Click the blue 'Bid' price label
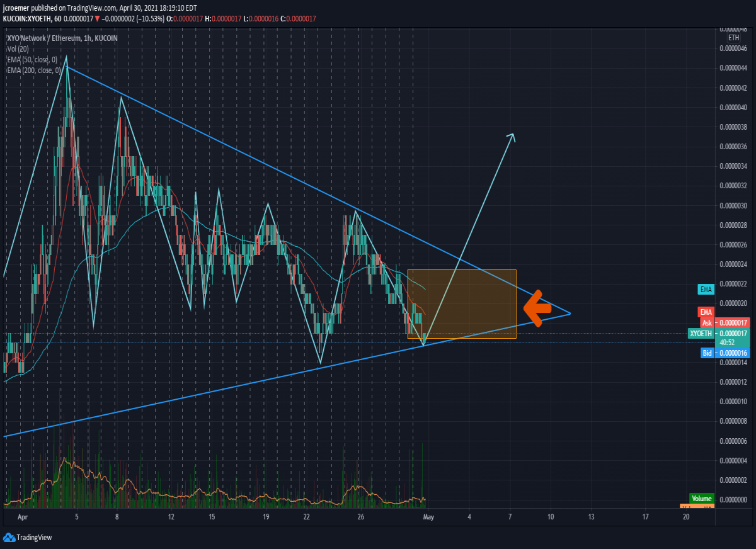Image resolution: width=756 pixels, height=549 pixels. point(707,353)
